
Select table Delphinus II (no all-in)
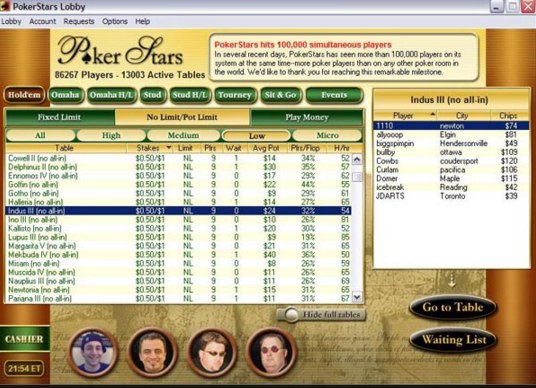click(178, 167)
